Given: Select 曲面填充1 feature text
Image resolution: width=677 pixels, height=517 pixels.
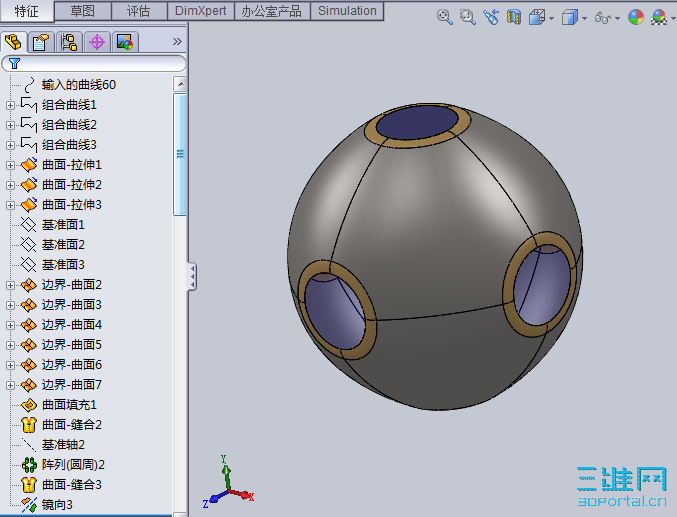Looking at the screenshot, I should [x=69, y=405].
